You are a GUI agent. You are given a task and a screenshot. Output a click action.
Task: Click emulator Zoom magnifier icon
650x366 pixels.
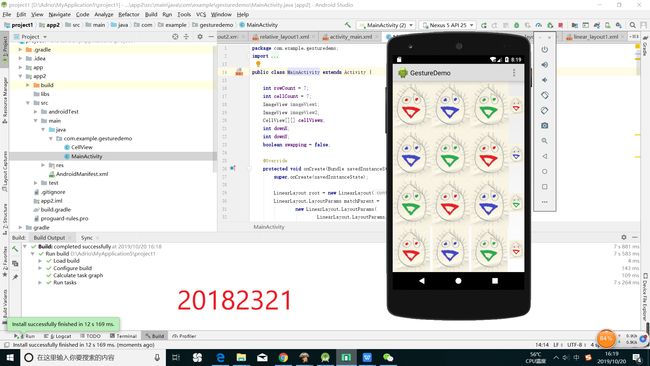tap(545, 141)
